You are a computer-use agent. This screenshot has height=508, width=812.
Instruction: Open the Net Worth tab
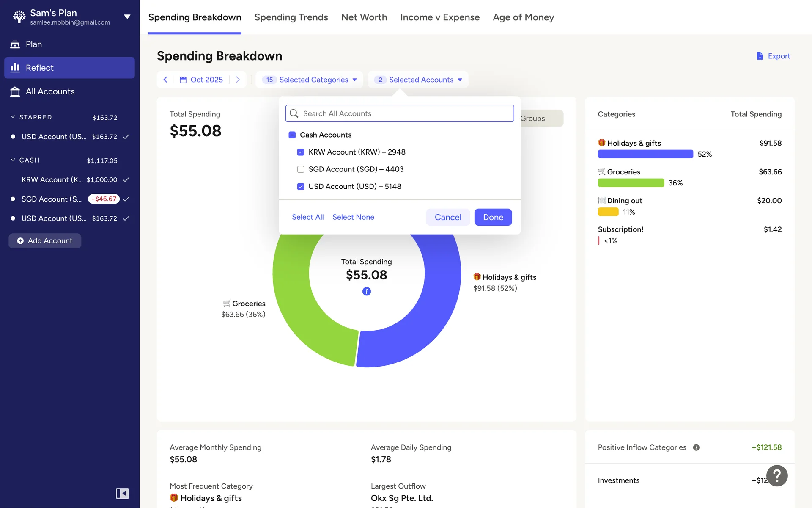[364, 17]
